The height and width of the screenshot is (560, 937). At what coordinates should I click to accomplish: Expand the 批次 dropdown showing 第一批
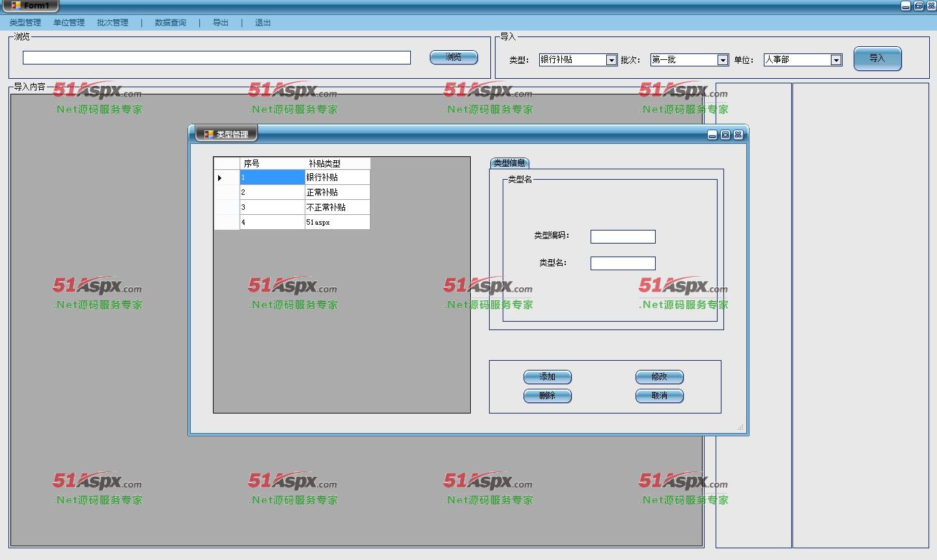click(722, 60)
